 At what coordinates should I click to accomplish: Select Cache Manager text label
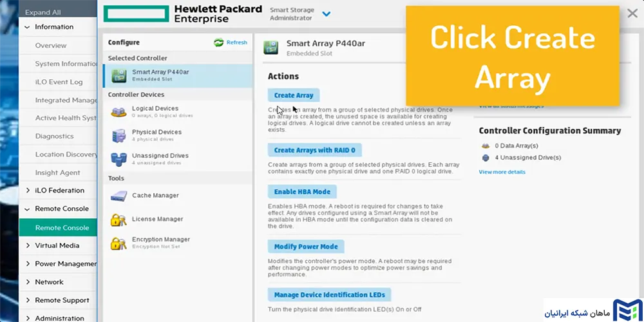point(155,196)
